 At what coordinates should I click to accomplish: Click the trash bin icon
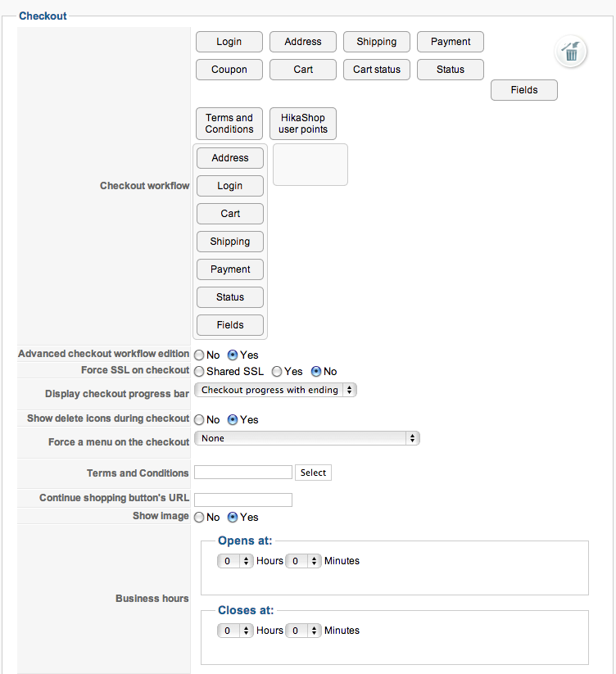pos(570,52)
